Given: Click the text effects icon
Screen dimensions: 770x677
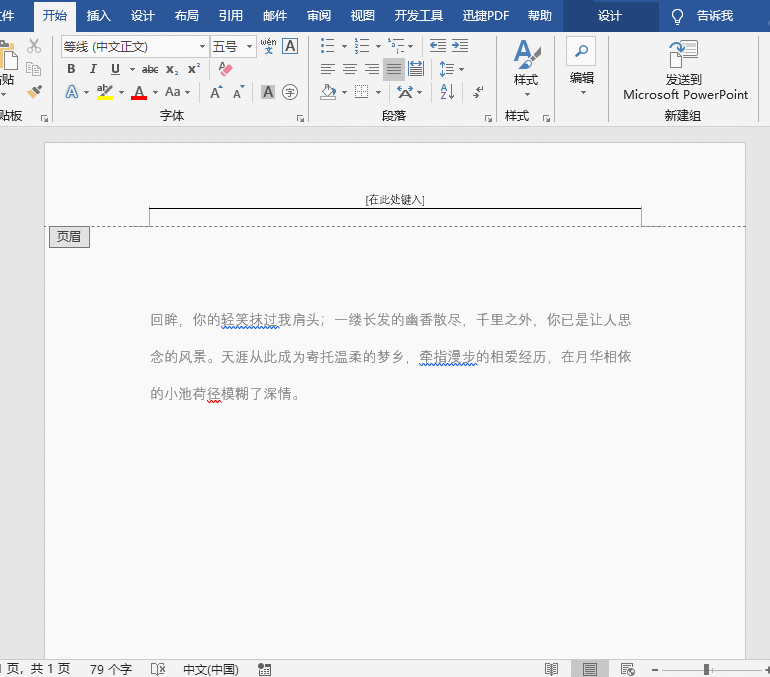Looking at the screenshot, I should point(72,92).
